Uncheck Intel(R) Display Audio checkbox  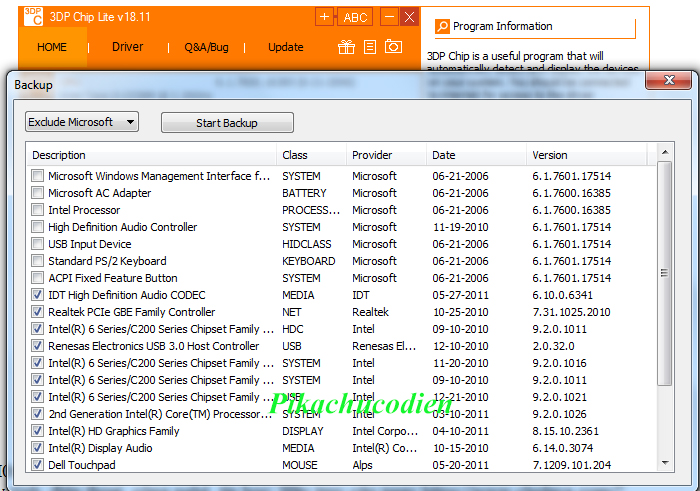[38, 448]
